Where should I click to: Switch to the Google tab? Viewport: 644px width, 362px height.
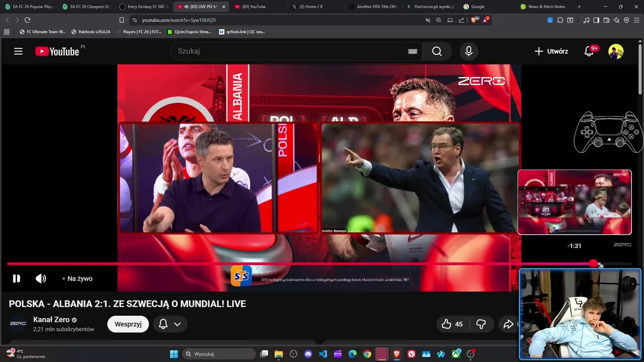coord(488,7)
